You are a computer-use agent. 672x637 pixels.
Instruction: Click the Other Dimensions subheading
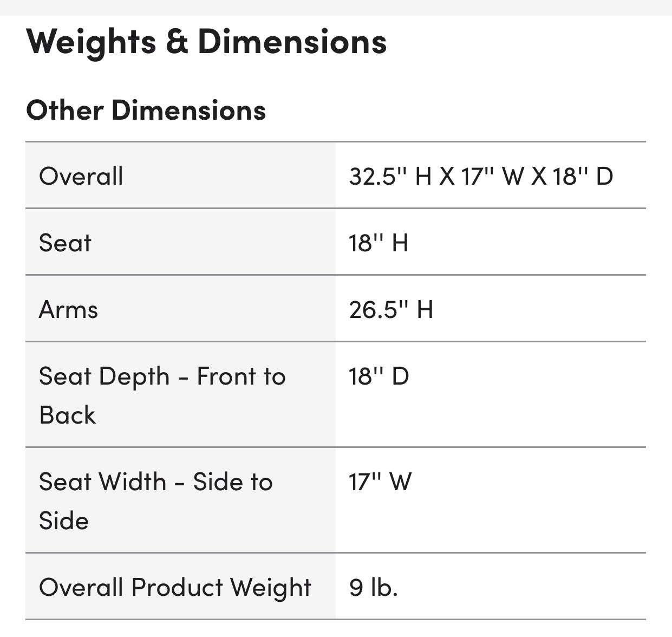click(146, 110)
